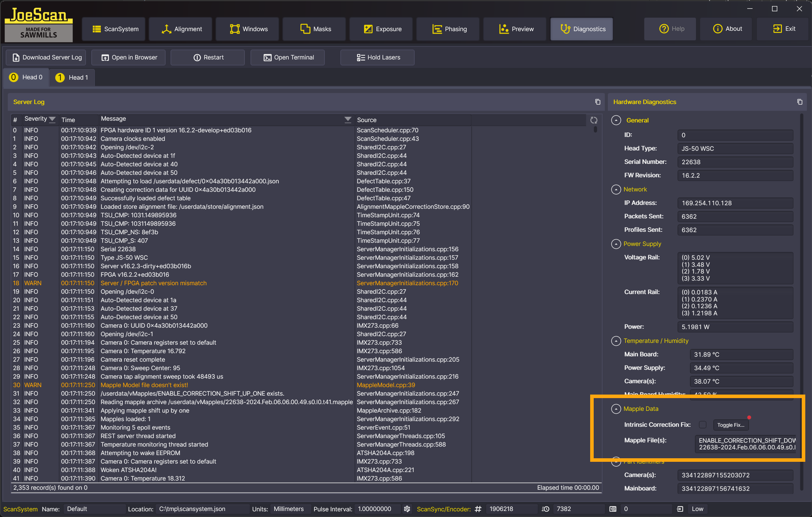Image resolution: width=812 pixels, height=517 pixels.
Task: Open the Masks section
Action: [316, 29]
